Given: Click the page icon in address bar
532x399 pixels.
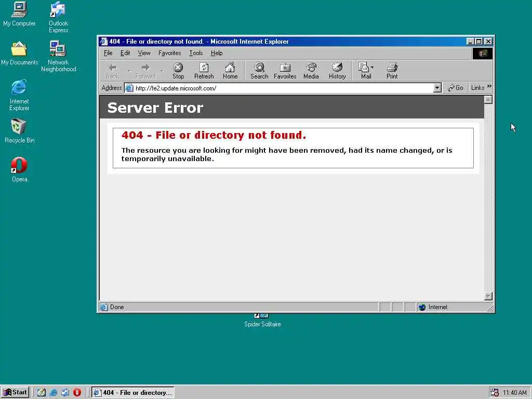Looking at the screenshot, I should point(129,88).
